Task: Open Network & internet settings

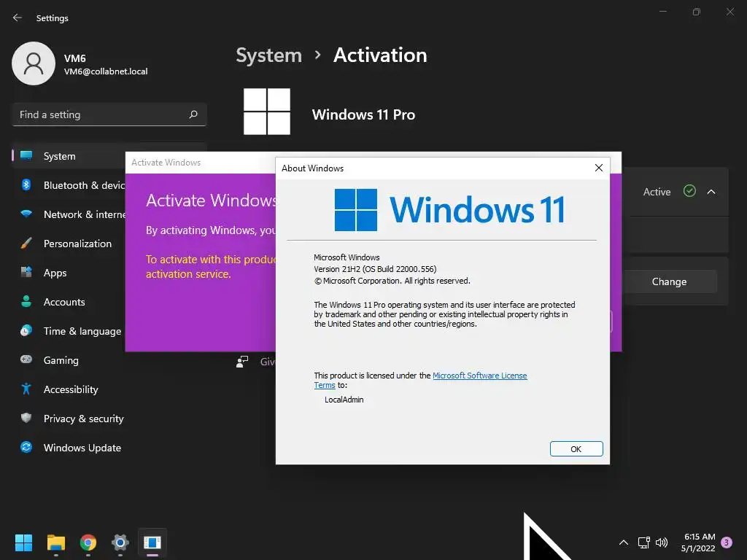Action: (69, 214)
